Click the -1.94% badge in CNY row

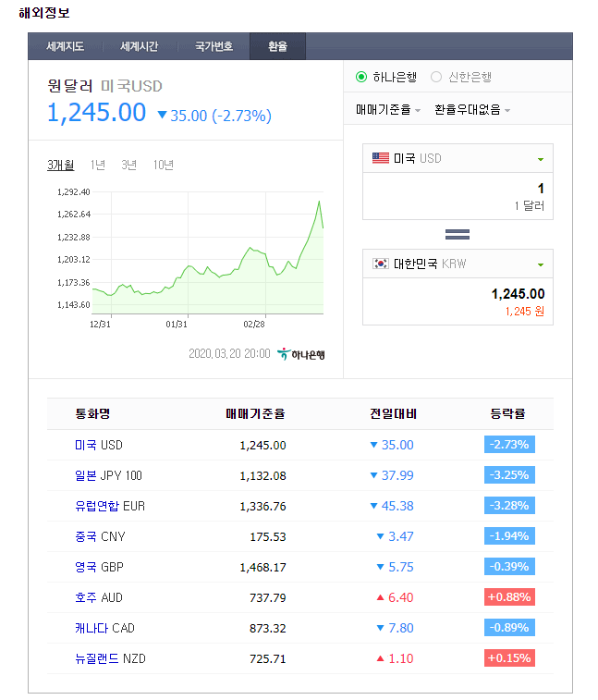pos(509,535)
